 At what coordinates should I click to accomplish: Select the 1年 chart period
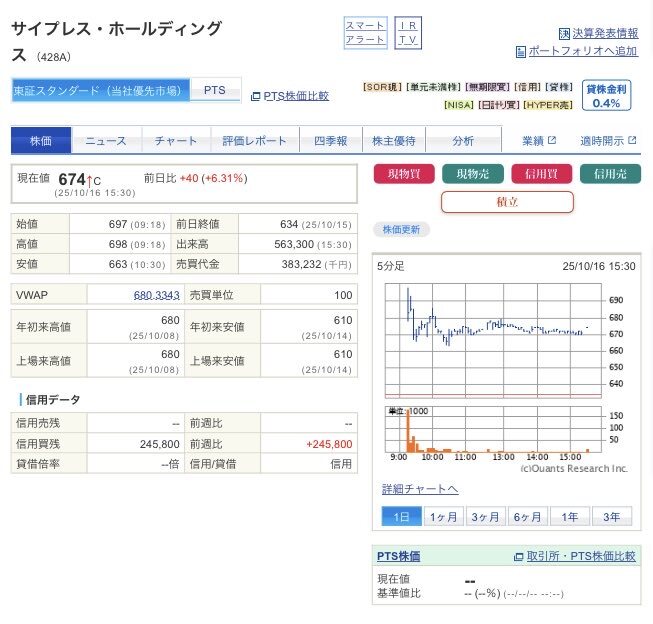coord(570,517)
